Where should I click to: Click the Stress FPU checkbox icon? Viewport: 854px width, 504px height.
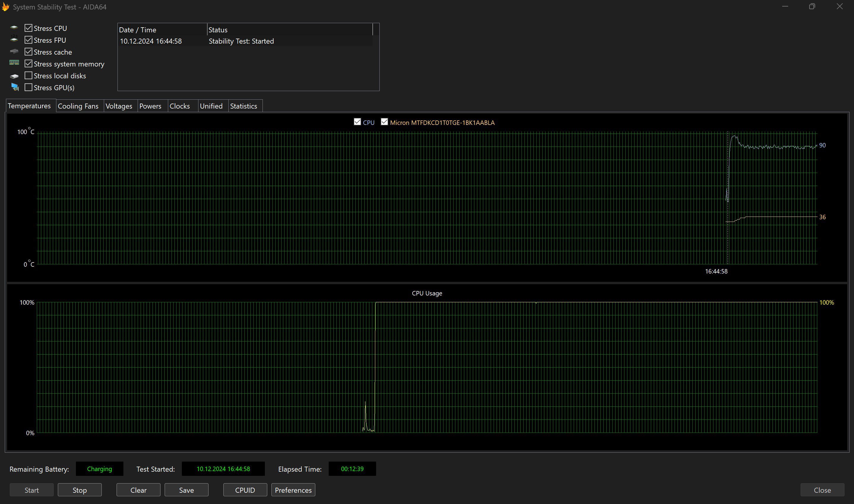[28, 39]
